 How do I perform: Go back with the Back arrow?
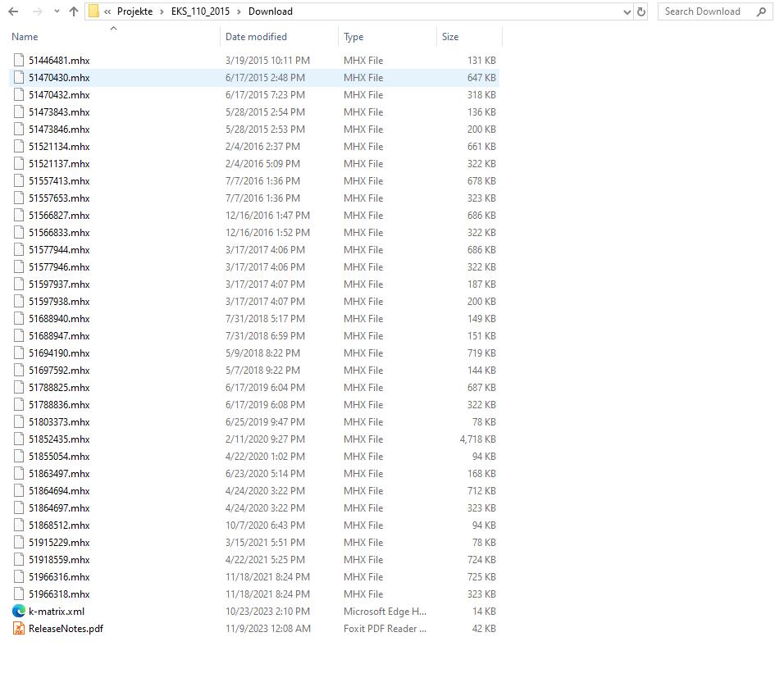(x=13, y=11)
